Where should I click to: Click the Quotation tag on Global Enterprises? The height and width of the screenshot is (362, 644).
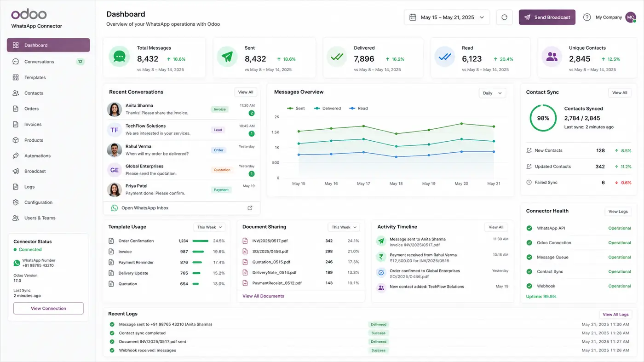(x=222, y=170)
